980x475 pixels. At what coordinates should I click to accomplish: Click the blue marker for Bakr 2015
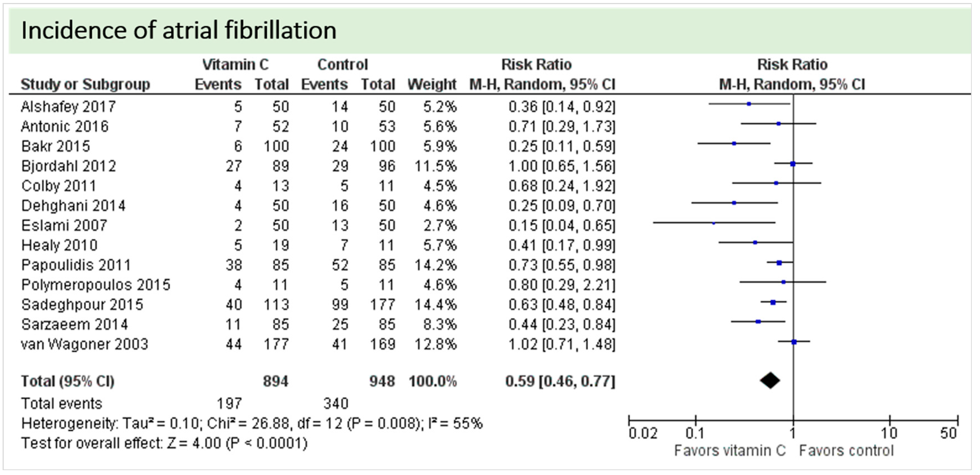734,144
